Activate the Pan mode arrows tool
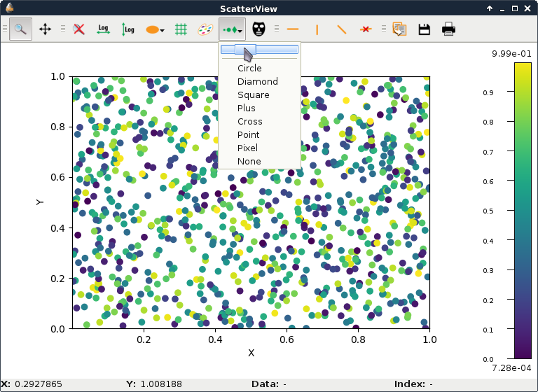This screenshot has height=392, width=538. (46, 29)
